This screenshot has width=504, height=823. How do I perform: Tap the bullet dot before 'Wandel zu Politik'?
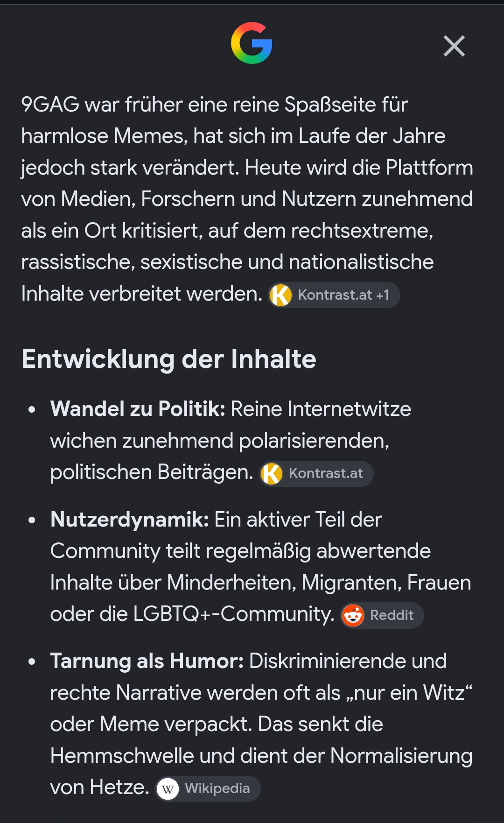click(32, 410)
